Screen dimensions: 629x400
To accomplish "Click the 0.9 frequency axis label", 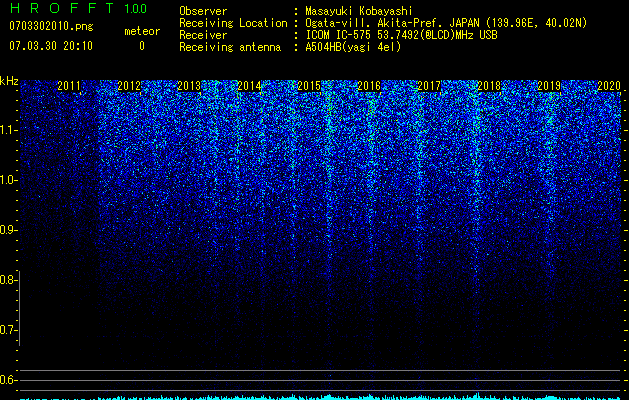I will (x=8, y=230).
